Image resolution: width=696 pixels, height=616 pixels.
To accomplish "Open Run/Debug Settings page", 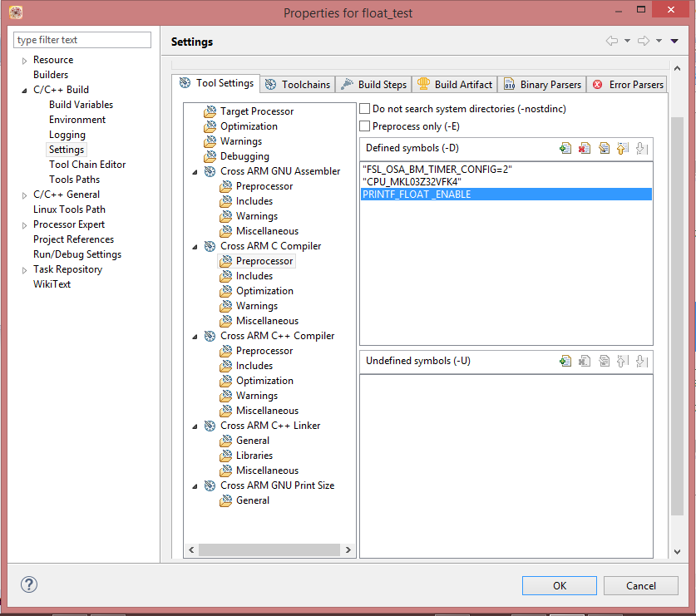I will point(77,254).
